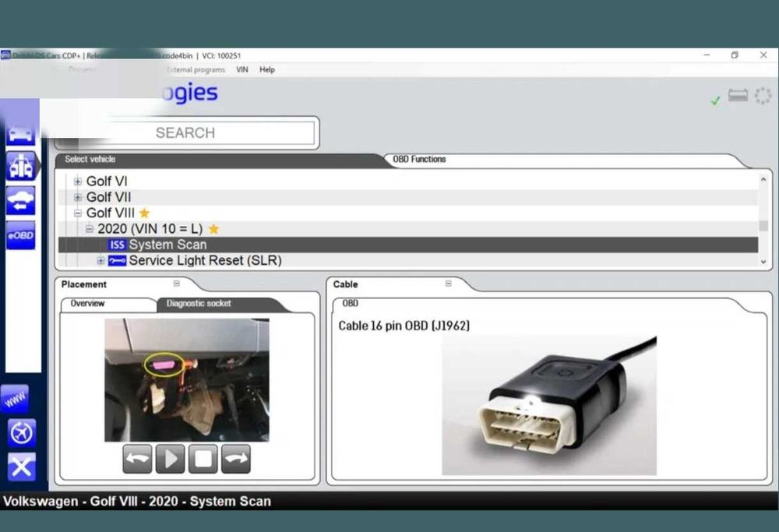This screenshot has width=779, height=532.
Task: Select the ISS System Scan icon
Action: pos(117,245)
